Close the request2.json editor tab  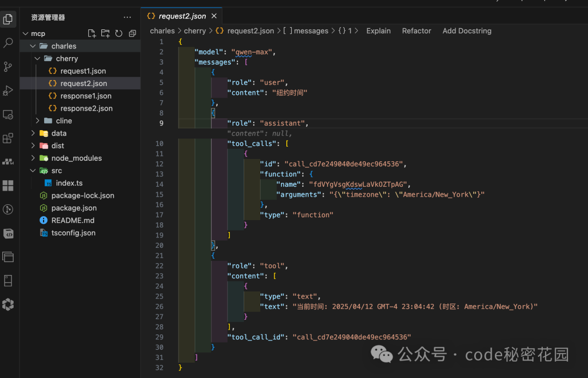214,16
